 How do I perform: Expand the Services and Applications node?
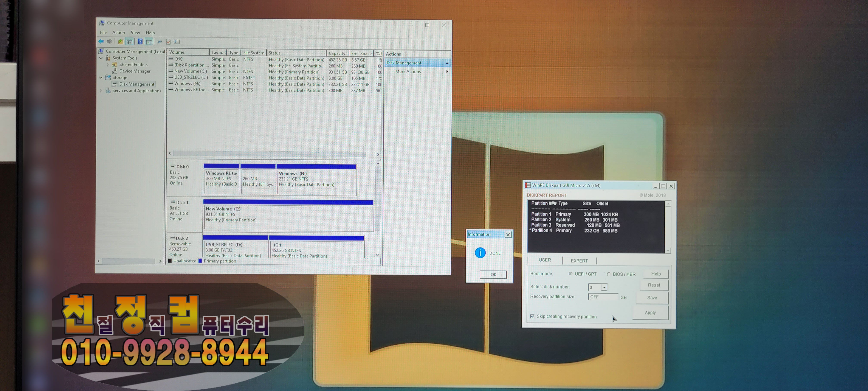[101, 91]
